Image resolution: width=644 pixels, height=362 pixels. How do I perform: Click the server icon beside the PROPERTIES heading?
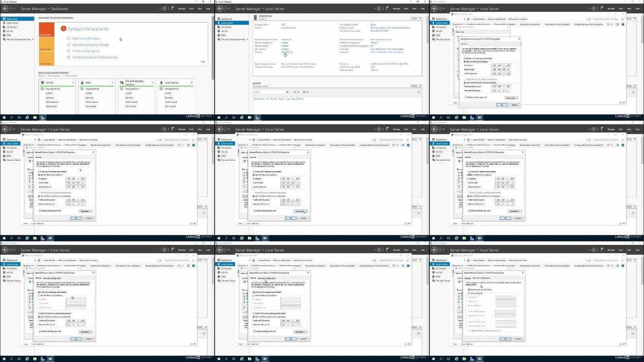pos(255,17)
